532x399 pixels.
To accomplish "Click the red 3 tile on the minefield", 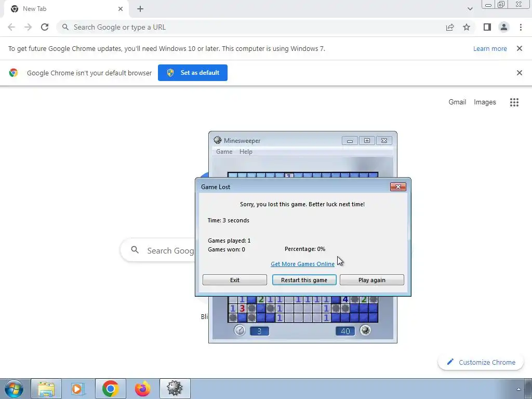I will (x=242, y=309).
